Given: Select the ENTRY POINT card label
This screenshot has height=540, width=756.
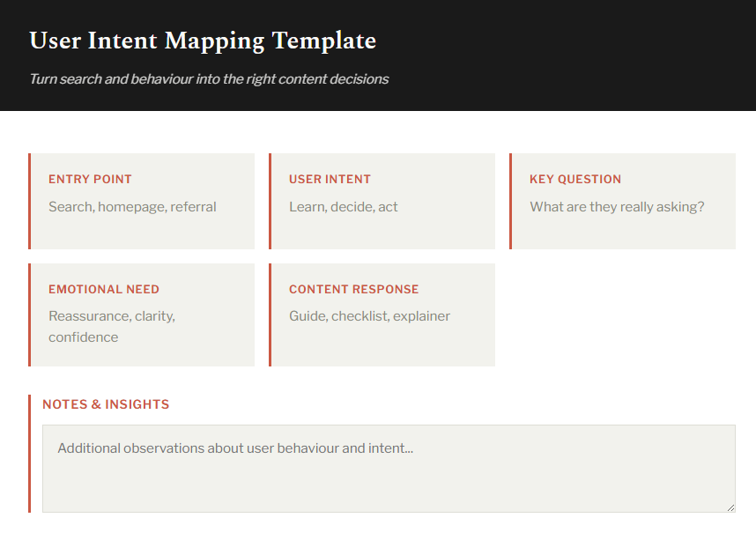Looking at the screenshot, I should (90, 179).
